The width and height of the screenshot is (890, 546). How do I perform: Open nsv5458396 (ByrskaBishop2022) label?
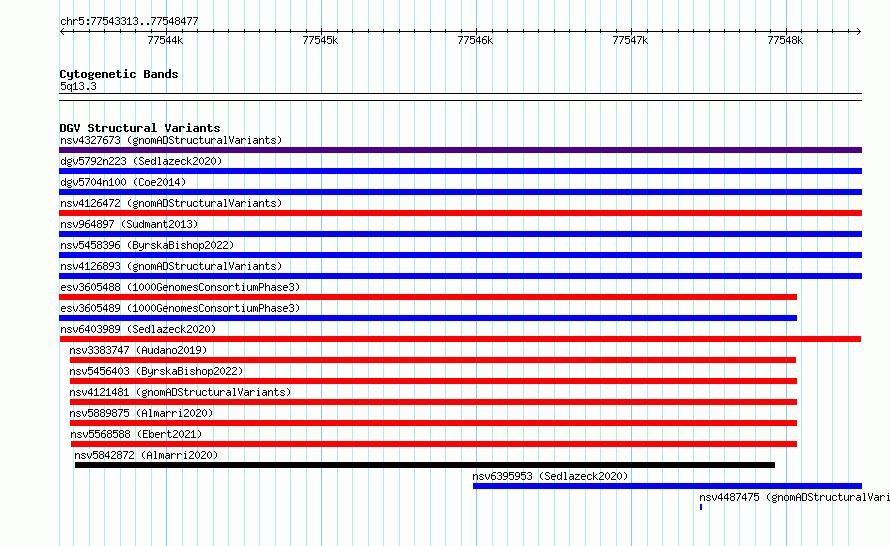coord(147,245)
